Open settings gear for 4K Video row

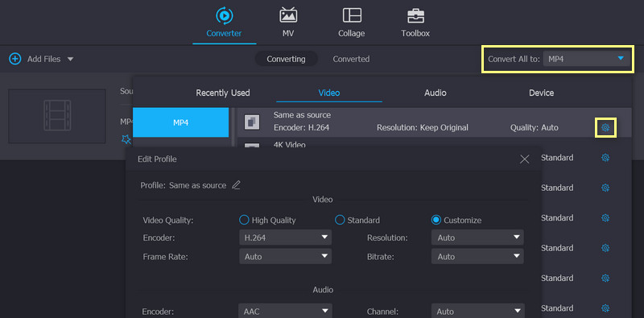605,158
